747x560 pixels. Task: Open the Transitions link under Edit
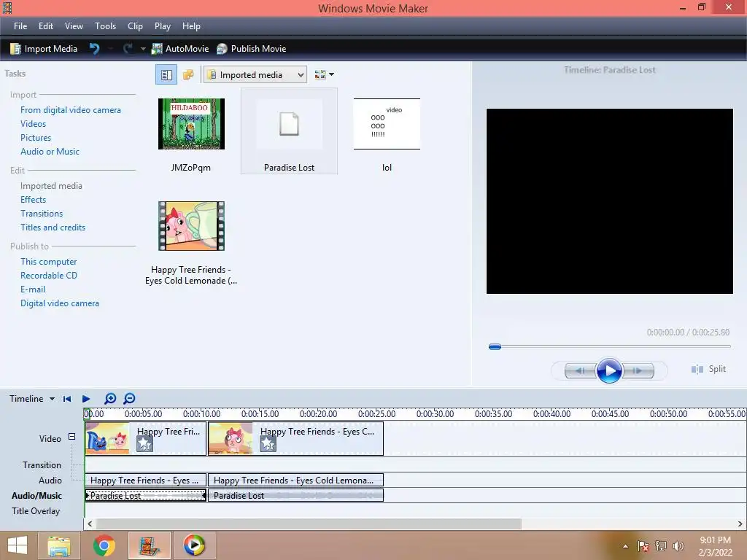tap(42, 214)
